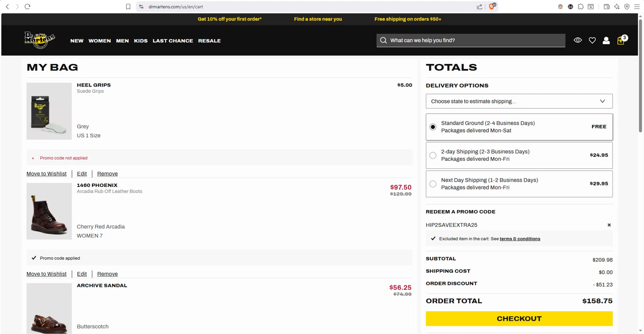Open the NEW menu
The image size is (644, 334).
pos(77,41)
